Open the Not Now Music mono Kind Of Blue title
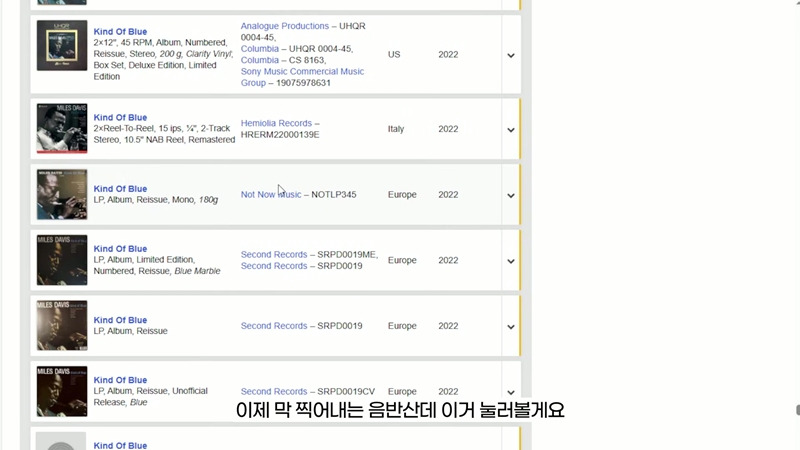Screen dimensions: 800x450 (x=120, y=189)
